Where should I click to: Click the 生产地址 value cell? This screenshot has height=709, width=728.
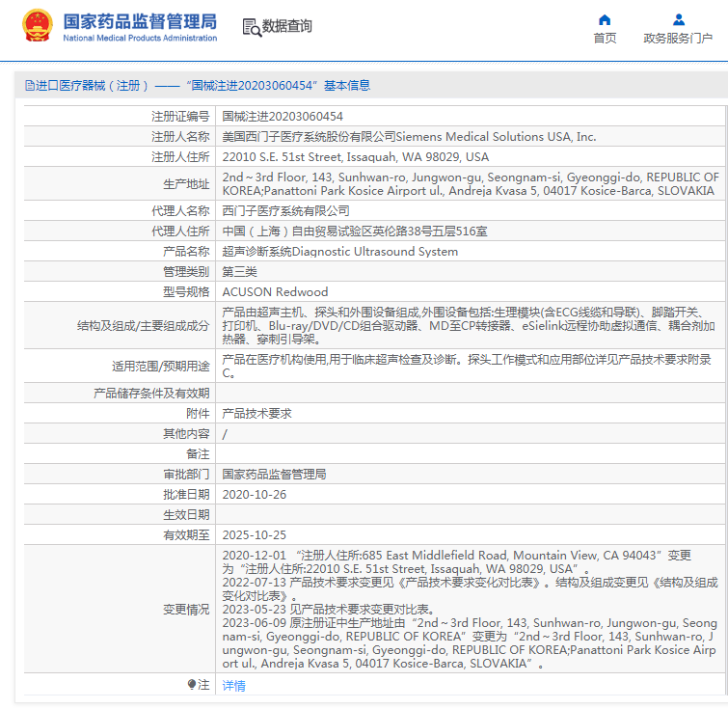point(470,184)
